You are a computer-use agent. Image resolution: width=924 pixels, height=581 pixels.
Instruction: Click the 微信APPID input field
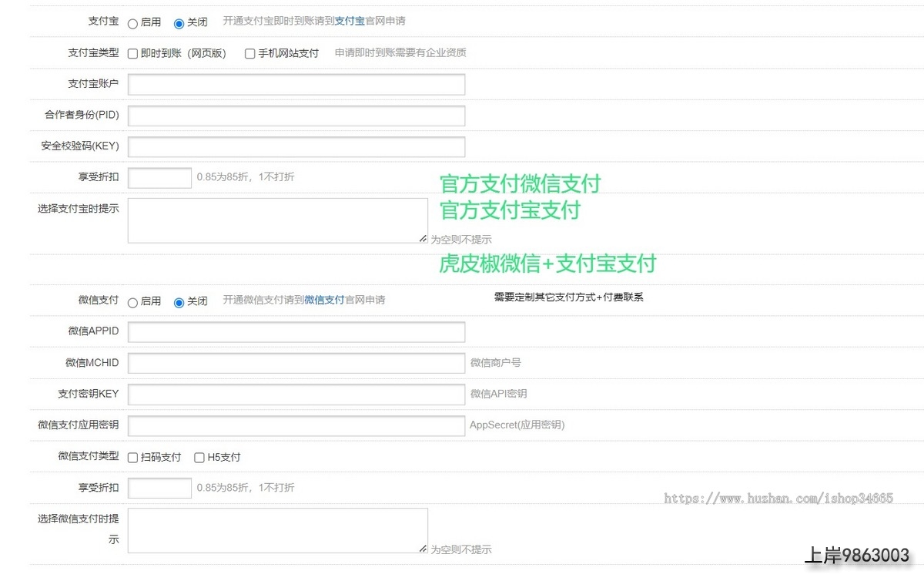[296, 331]
